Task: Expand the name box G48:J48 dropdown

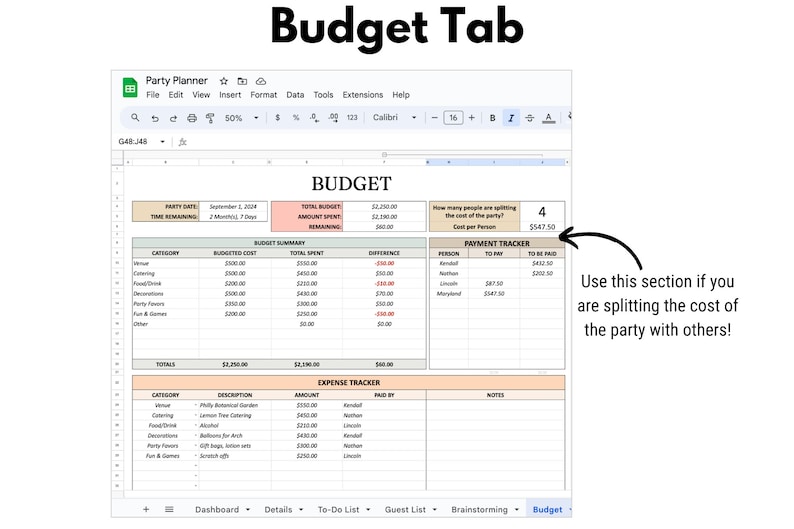Action: (163, 142)
